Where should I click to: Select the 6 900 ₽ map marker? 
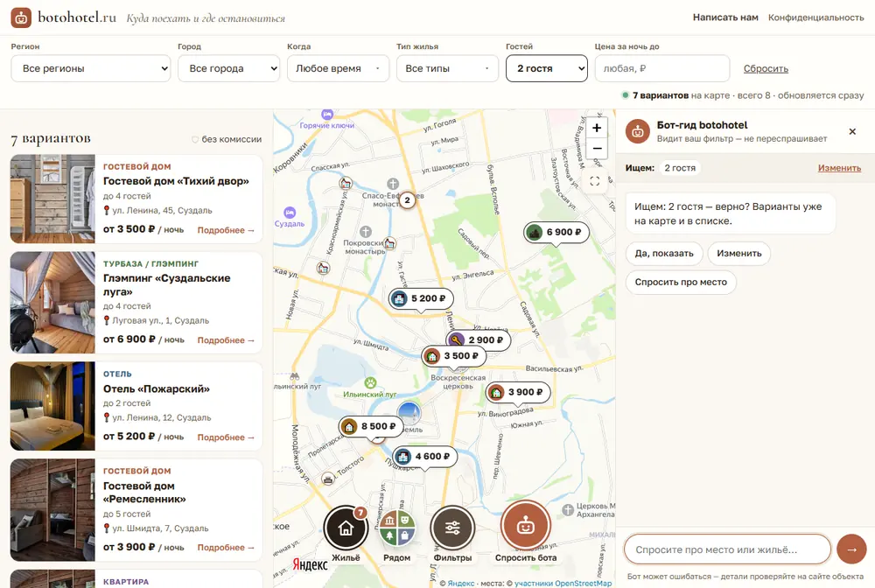coord(556,232)
